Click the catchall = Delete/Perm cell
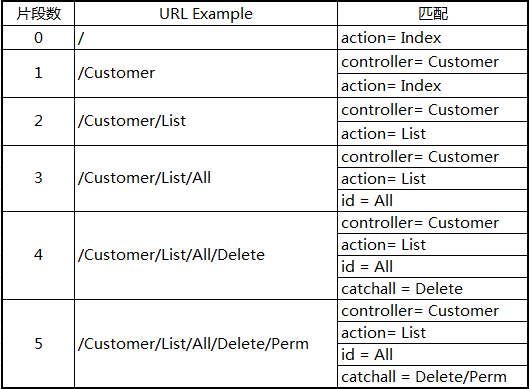The width and height of the screenshot is (529, 389). click(432, 377)
